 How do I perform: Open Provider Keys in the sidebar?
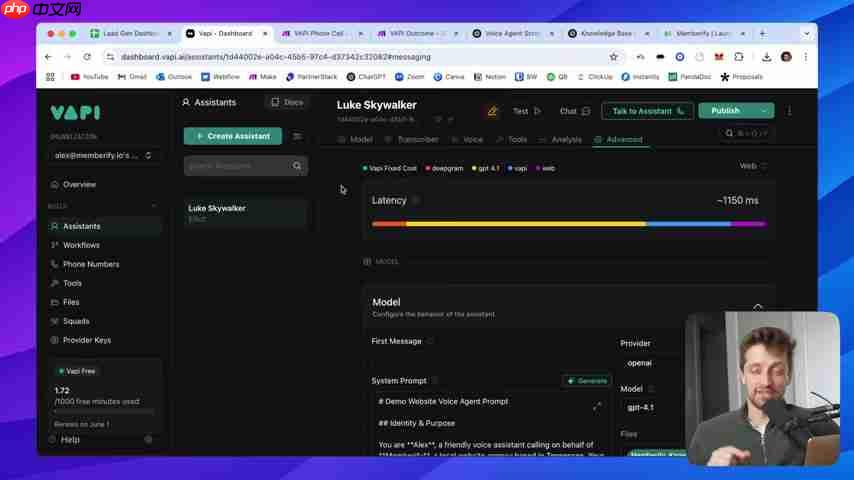pos(87,340)
